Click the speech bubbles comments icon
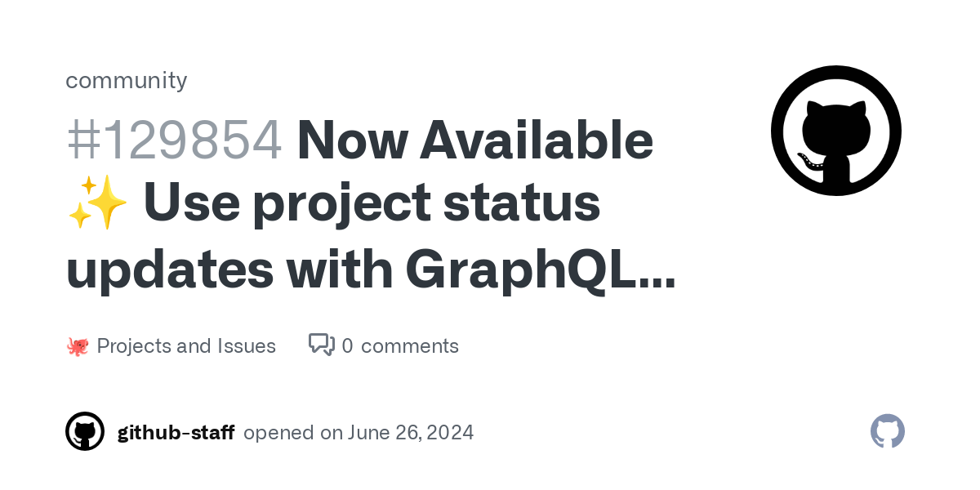Viewport: 980px width, 490px height. click(321, 345)
